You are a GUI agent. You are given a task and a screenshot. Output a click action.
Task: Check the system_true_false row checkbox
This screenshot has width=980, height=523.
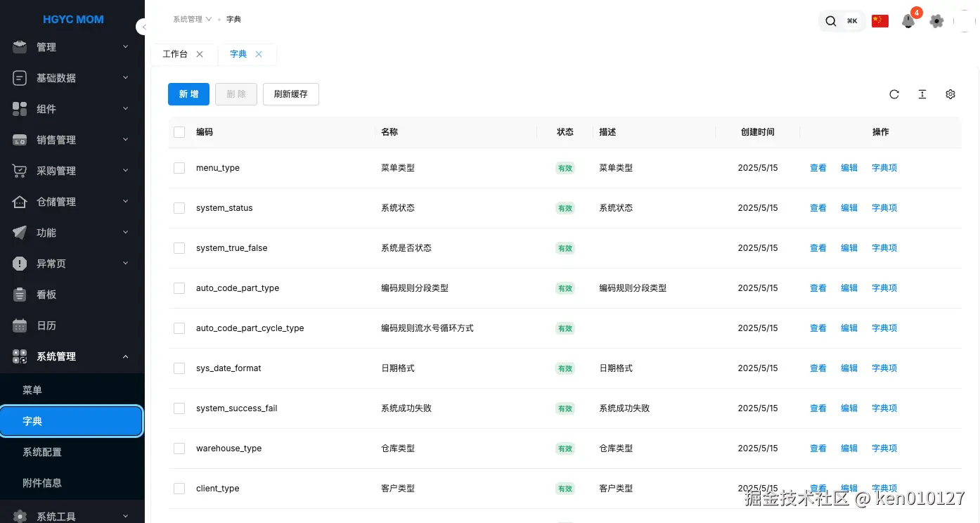pyautogui.click(x=179, y=248)
